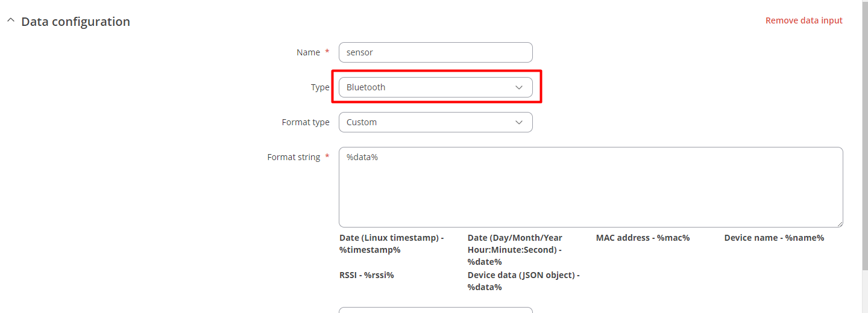Click the Format string field label
The image size is (868, 313).
[294, 157]
